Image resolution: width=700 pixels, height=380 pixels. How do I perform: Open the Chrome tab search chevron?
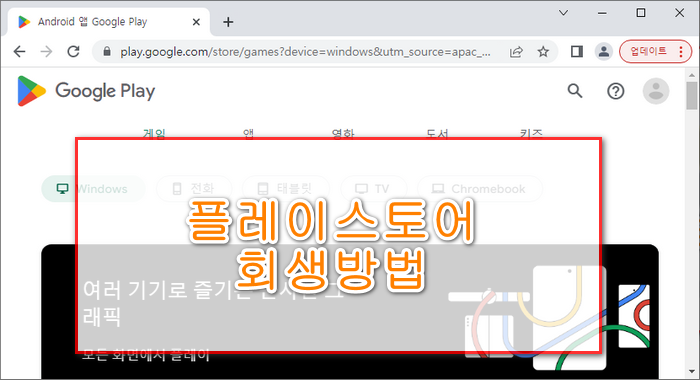click(563, 13)
